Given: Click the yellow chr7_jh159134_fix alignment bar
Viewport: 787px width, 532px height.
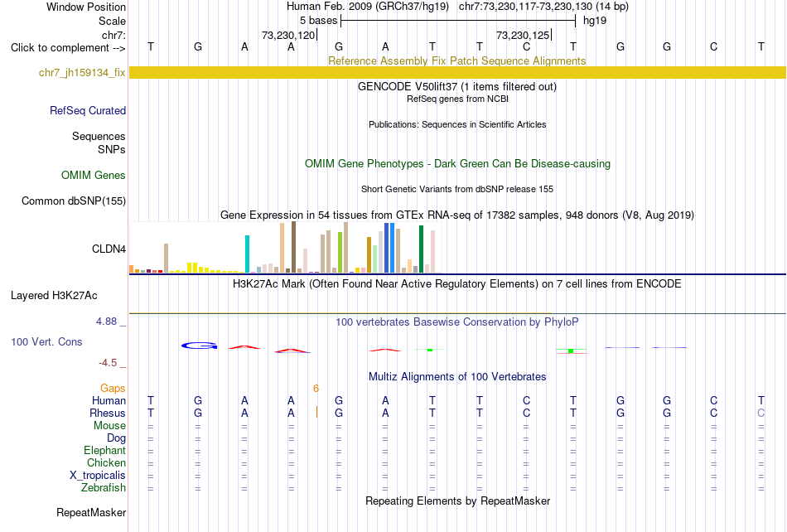Looking at the screenshot, I should tap(457, 72).
